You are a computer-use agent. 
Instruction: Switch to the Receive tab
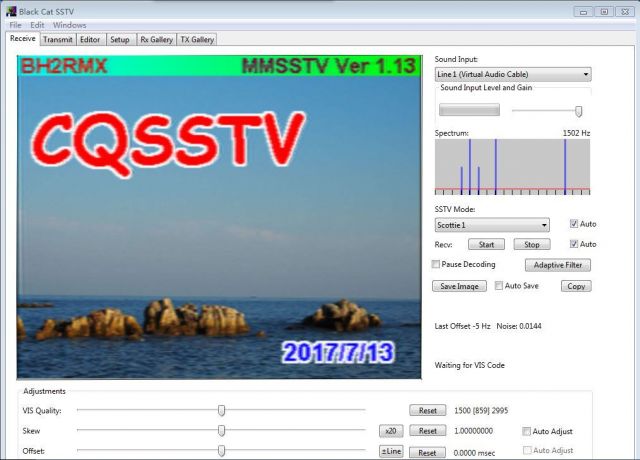point(22,39)
